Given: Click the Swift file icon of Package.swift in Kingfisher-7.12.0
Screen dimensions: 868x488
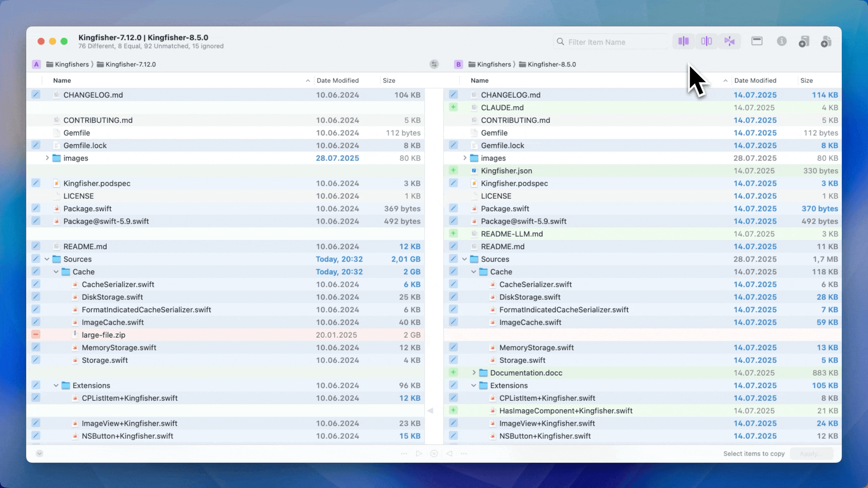Looking at the screenshot, I should (56, 209).
